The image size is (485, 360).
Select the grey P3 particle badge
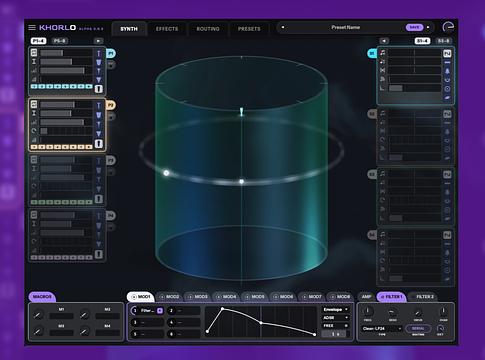pyautogui.click(x=111, y=160)
